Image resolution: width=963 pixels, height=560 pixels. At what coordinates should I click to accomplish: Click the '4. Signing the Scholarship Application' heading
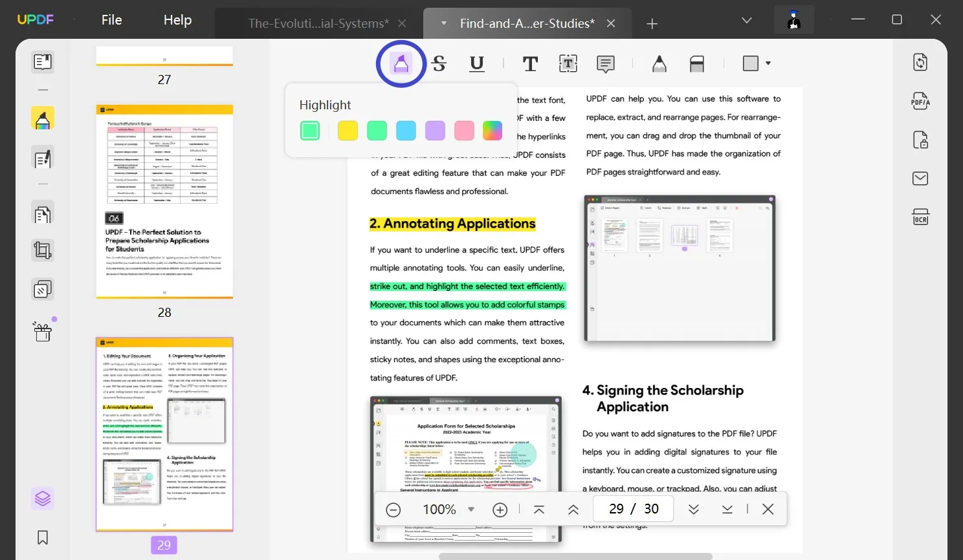[663, 398]
